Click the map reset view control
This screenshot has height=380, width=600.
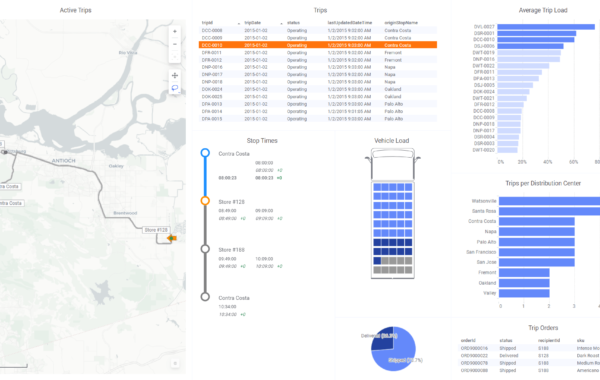point(175,57)
